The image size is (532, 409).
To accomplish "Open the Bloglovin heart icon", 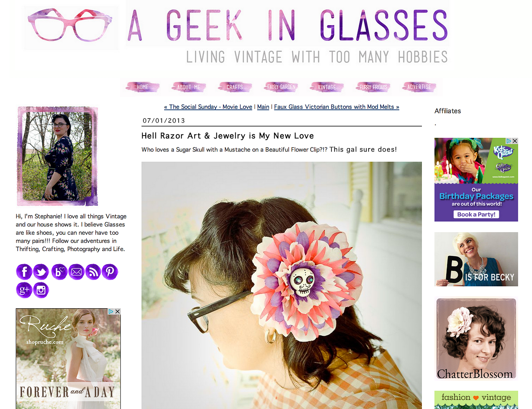I will (59, 272).
